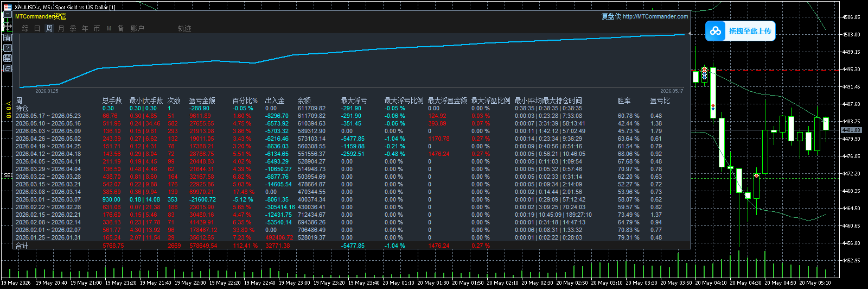This screenshot has height=289, width=868.
Task: Click the 578649.54 total profit value
Action: pyautogui.click(x=203, y=246)
